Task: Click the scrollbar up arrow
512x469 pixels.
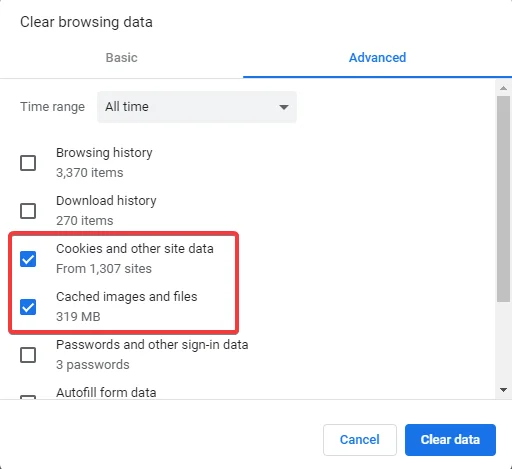Action: (503, 88)
